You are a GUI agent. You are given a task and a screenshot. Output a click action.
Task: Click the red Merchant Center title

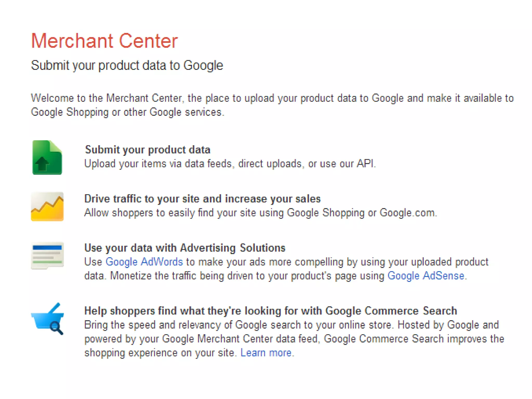104,41
